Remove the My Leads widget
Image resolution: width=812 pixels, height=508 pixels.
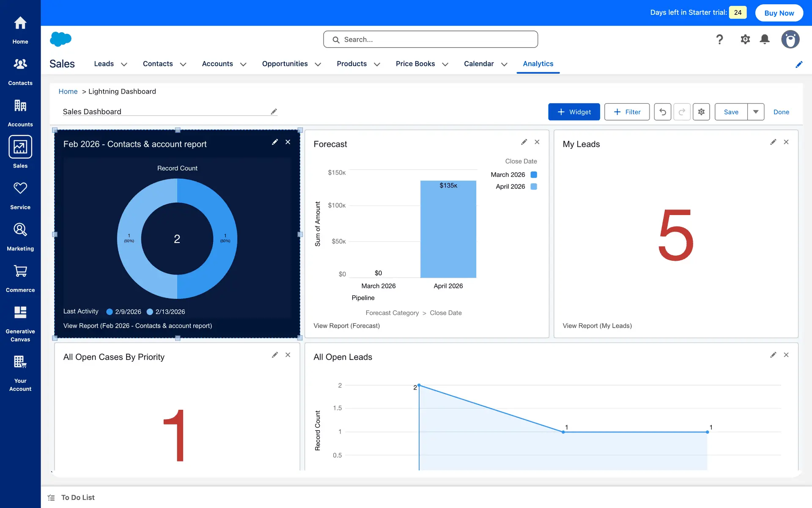pos(786,142)
